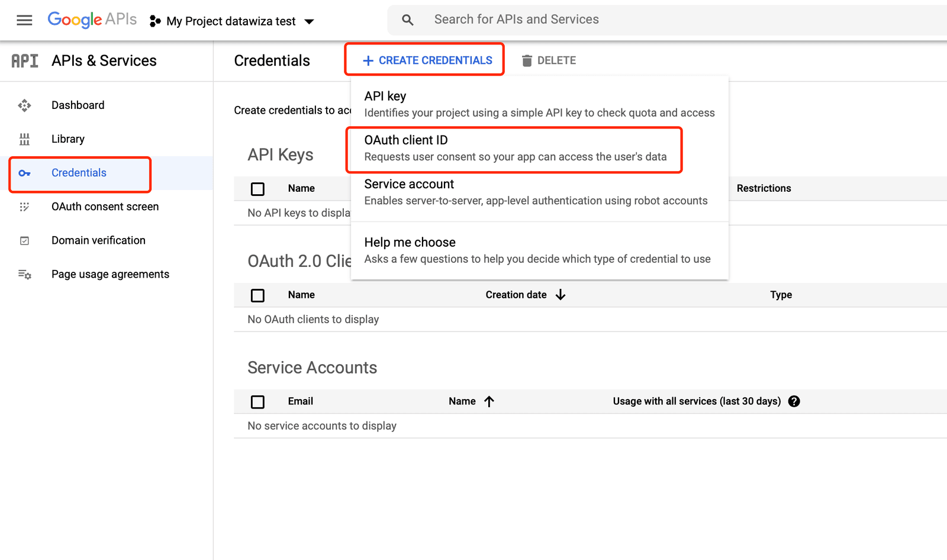Click the Usage with all services header
The width and height of the screenshot is (947, 560).
[697, 401]
